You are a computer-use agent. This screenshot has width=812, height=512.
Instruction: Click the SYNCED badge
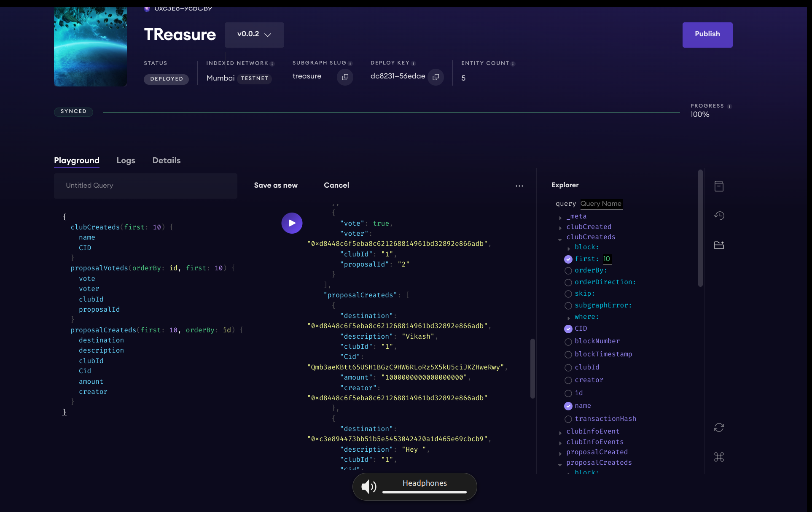coord(73,112)
